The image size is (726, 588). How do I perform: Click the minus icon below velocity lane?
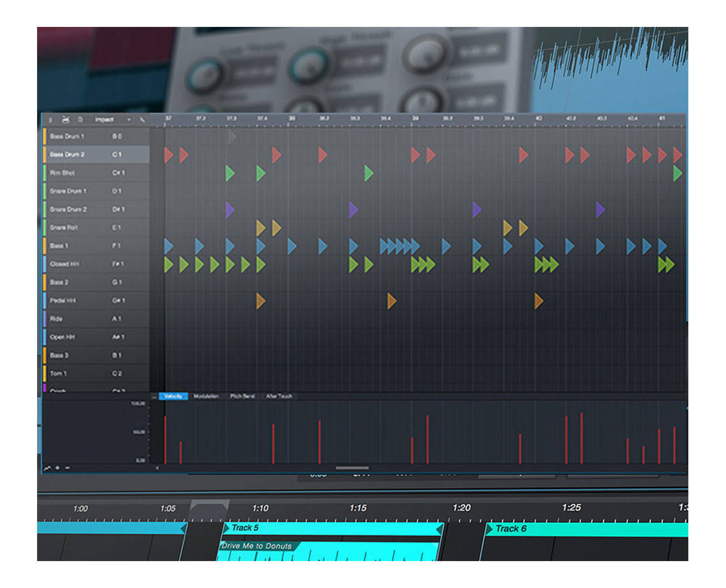(x=68, y=468)
